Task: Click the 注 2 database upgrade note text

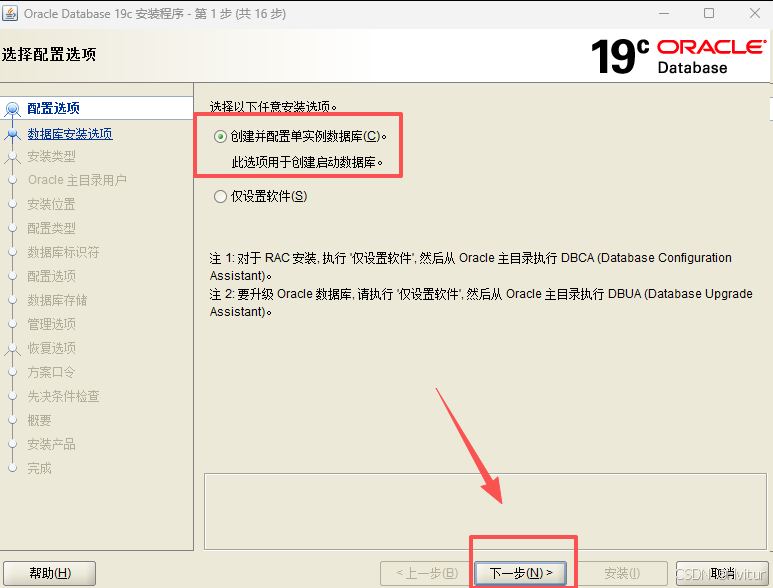Action: (x=481, y=303)
